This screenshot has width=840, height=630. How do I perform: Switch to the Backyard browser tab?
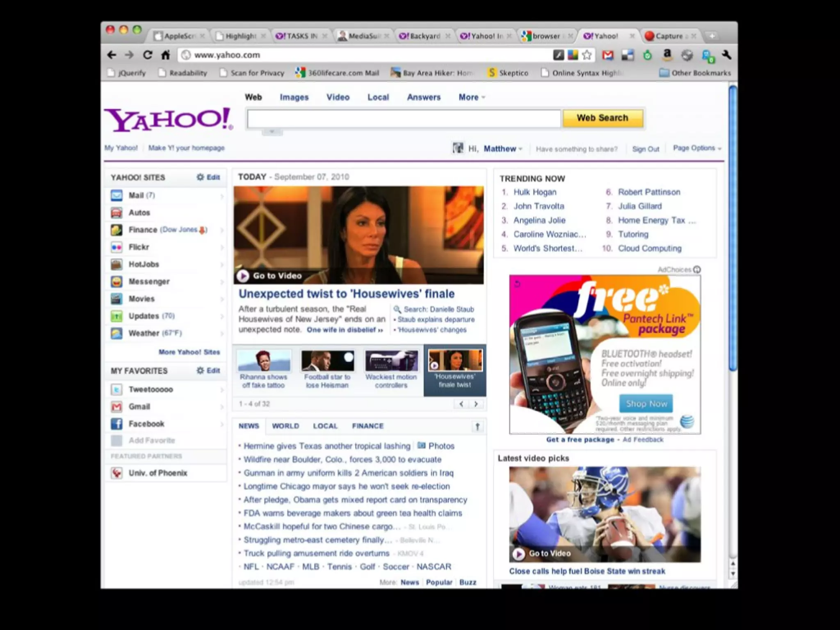tap(424, 36)
